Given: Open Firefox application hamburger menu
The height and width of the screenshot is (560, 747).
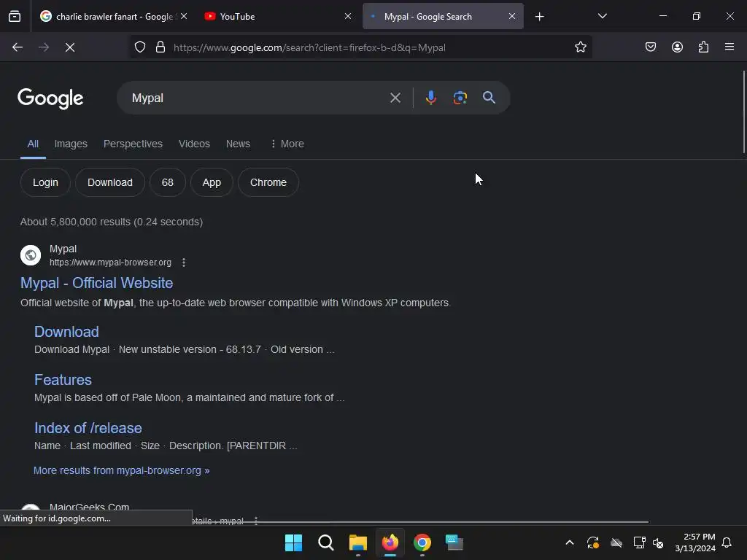Looking at the screenshot, I should (729, 47).
